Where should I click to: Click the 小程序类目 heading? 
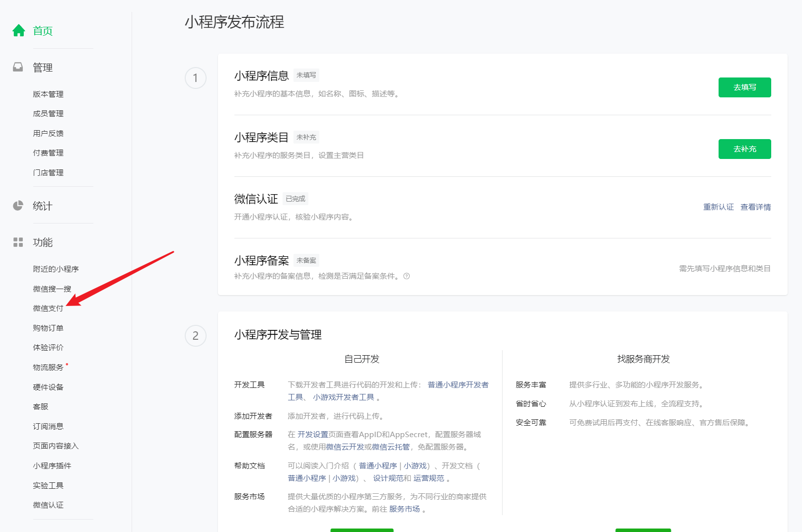click(x=262, y=137)
